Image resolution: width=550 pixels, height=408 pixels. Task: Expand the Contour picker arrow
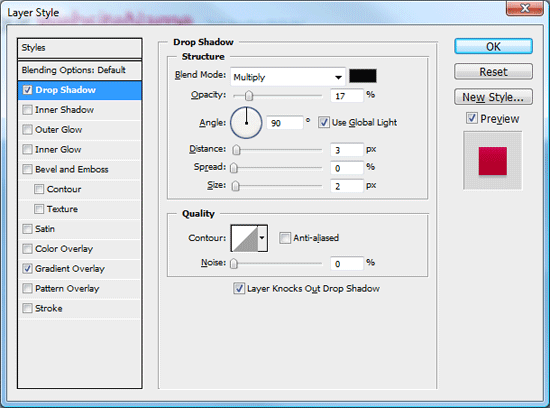point(263,239)
